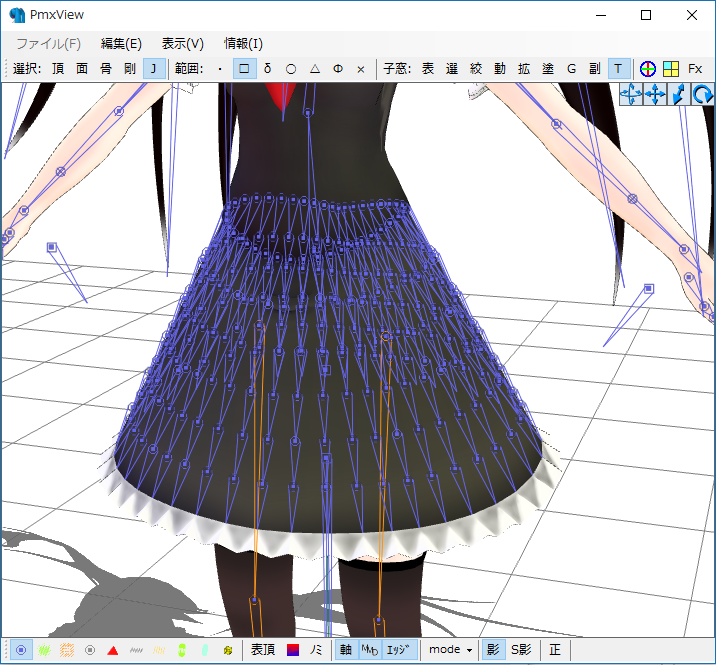Click the 表頂 button in bottom bar
Screen dimensions: 716x665
(263, 650)
